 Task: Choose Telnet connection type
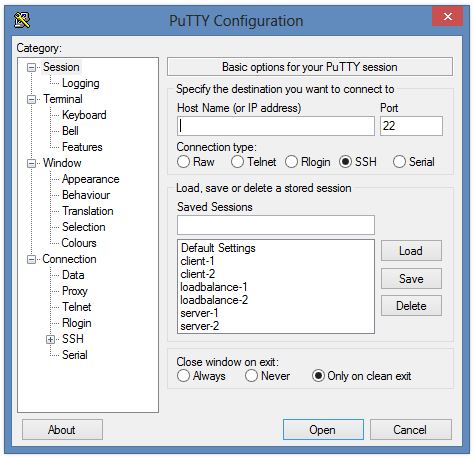237,162
